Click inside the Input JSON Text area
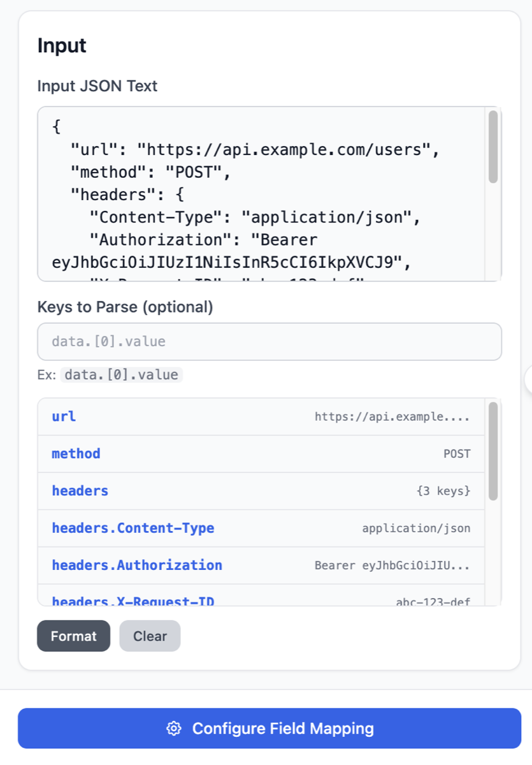Viewport: 532px width, 765px height. pyautogui.click(x=255, y=191)
